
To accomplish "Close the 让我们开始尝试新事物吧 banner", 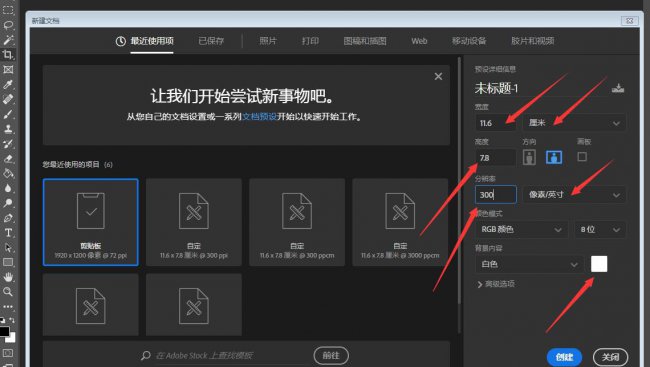I will [x=438, y=76].
